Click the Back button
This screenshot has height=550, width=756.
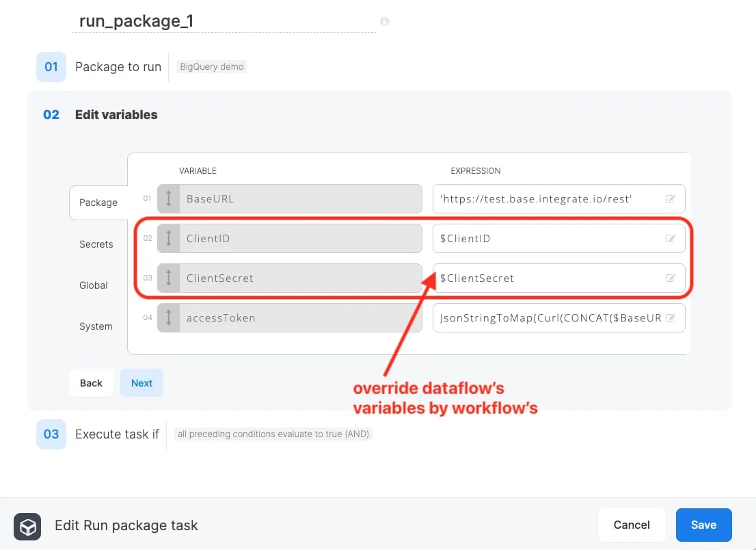pos(91,383)
